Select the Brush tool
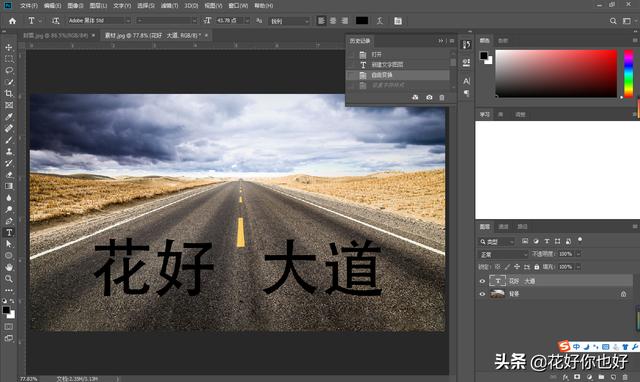Image resolution: width=640 pixels, height=382 pixels. click(9, 140)
